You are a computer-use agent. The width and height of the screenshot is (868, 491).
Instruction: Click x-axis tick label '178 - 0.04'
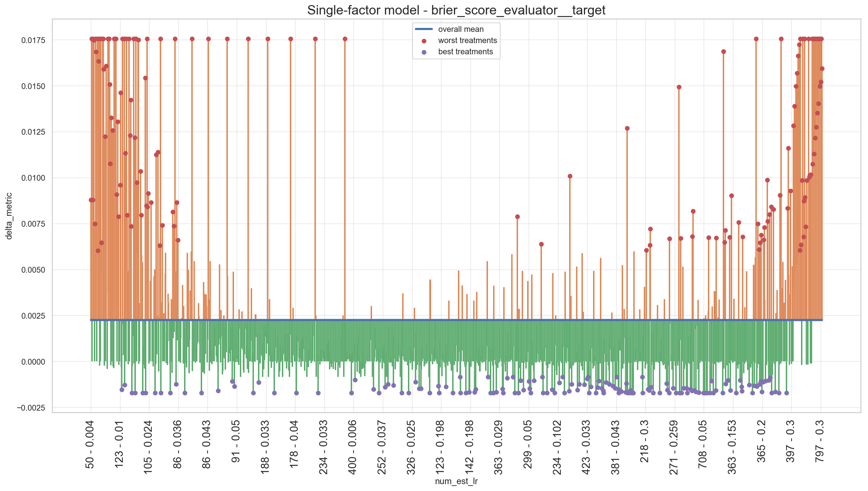[294, 444]
